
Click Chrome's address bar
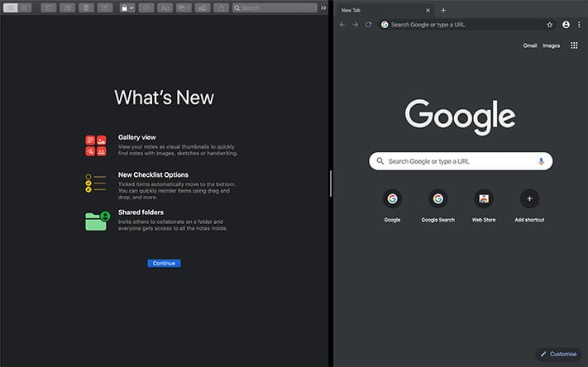point(467,25)
